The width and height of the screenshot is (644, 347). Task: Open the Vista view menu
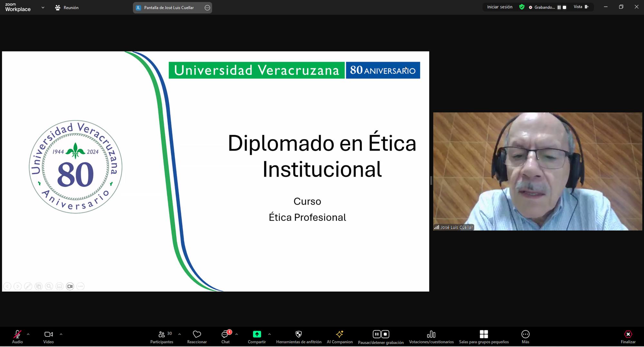click(x=581, y=7)
